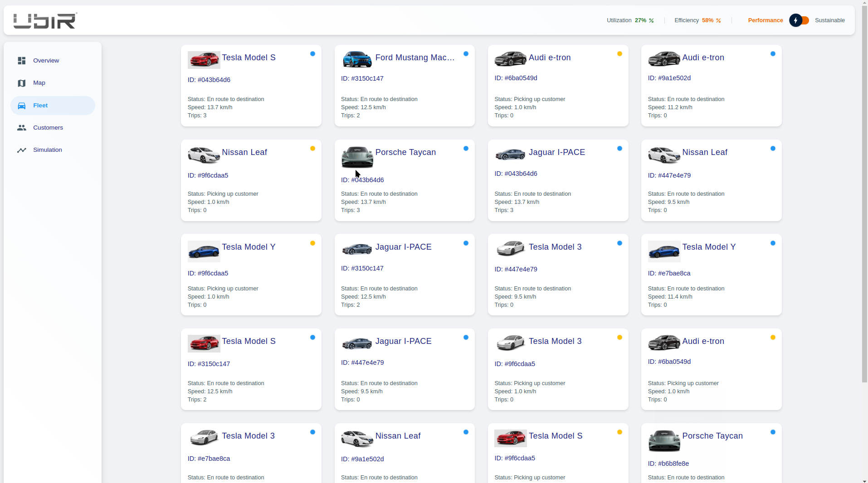Click the Performance mode label
The height and width of the screenshot is (483, 868).
point(766,20)
